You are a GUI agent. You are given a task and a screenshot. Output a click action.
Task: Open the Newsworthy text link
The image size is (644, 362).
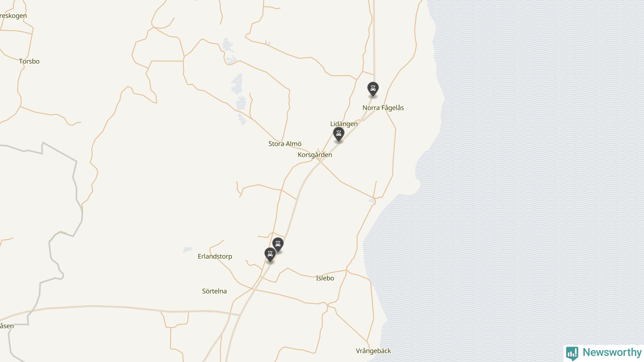coord(612,352)
